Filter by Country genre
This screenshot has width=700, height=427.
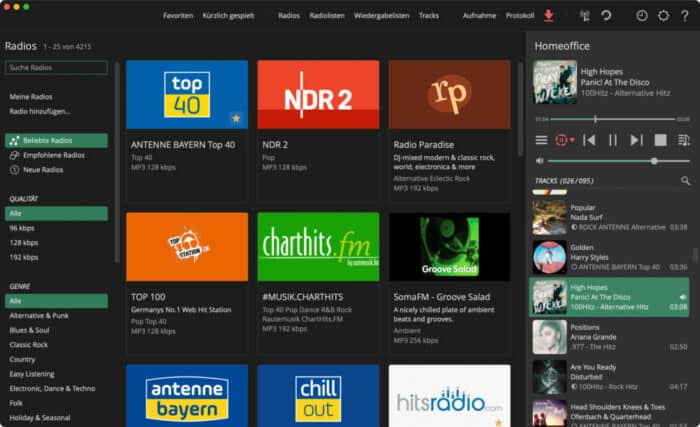(22, 360)
